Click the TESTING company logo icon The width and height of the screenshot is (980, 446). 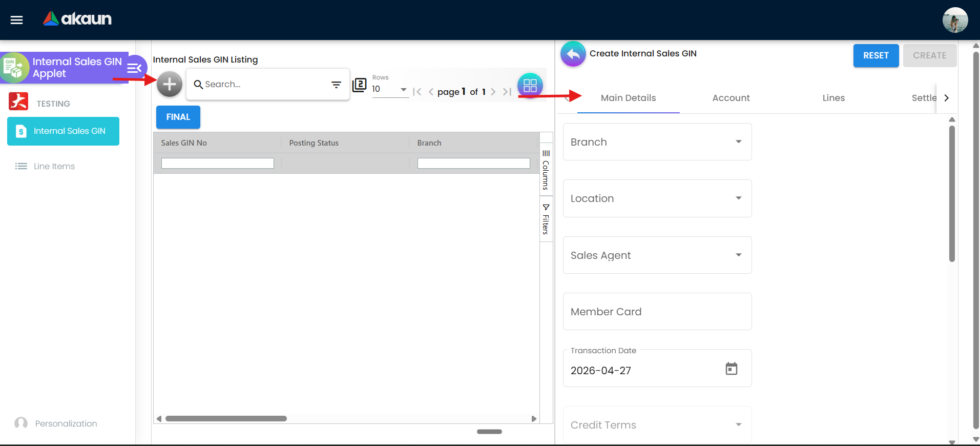click(18, 102)
